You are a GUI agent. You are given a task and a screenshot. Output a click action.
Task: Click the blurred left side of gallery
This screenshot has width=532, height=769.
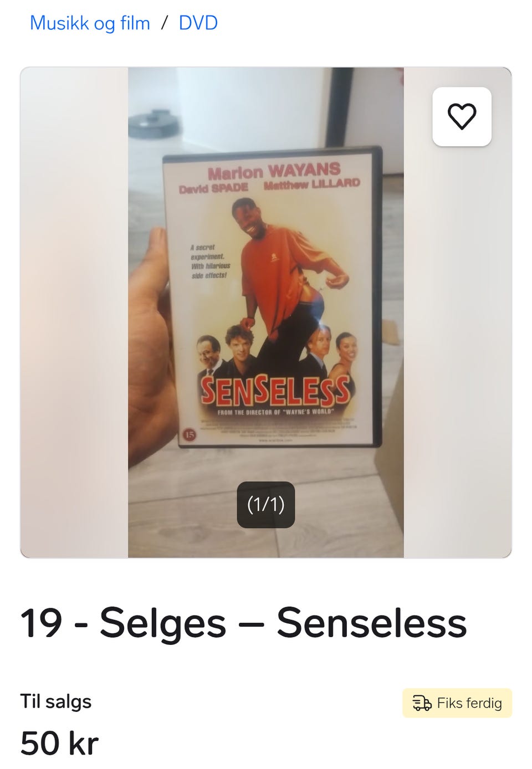click(74, 312)
